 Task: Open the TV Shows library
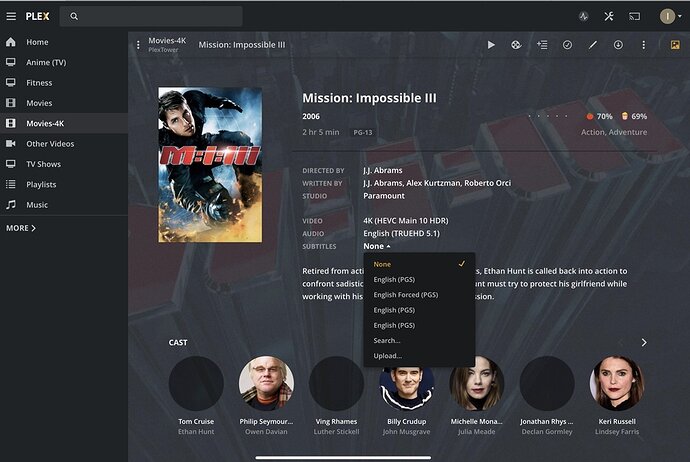click(x=44, y=164)
